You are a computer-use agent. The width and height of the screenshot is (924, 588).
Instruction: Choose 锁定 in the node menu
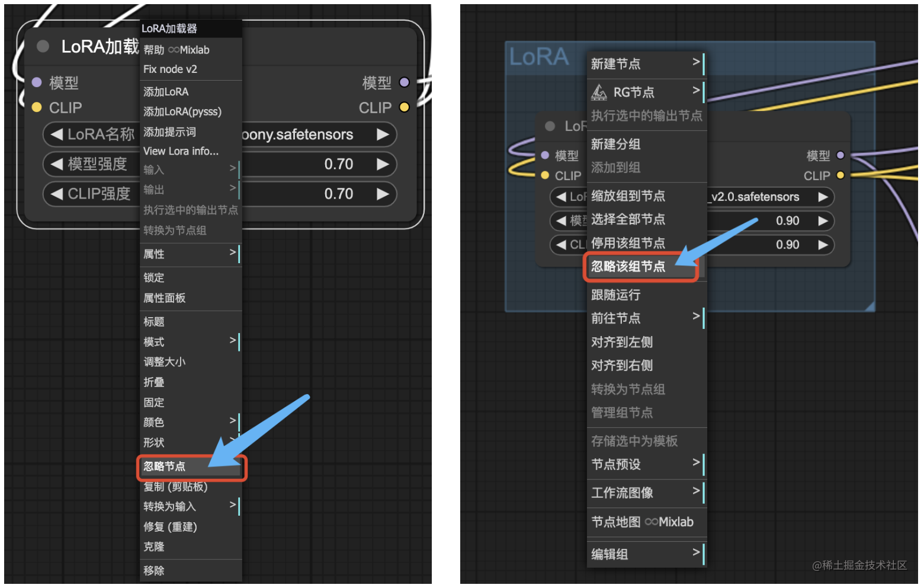pyautogui.click(x=191, y=277)
